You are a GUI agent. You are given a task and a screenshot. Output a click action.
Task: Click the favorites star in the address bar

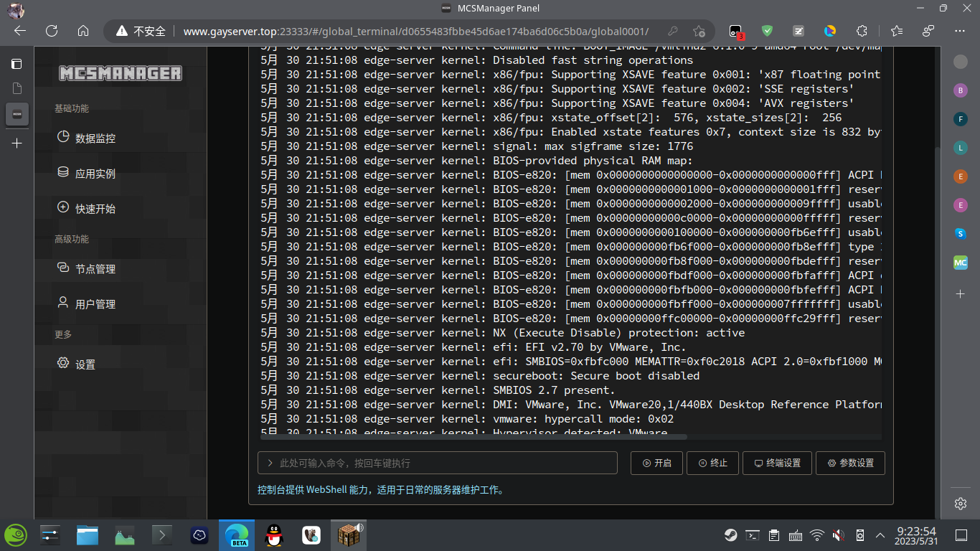[x=699, y=32]
